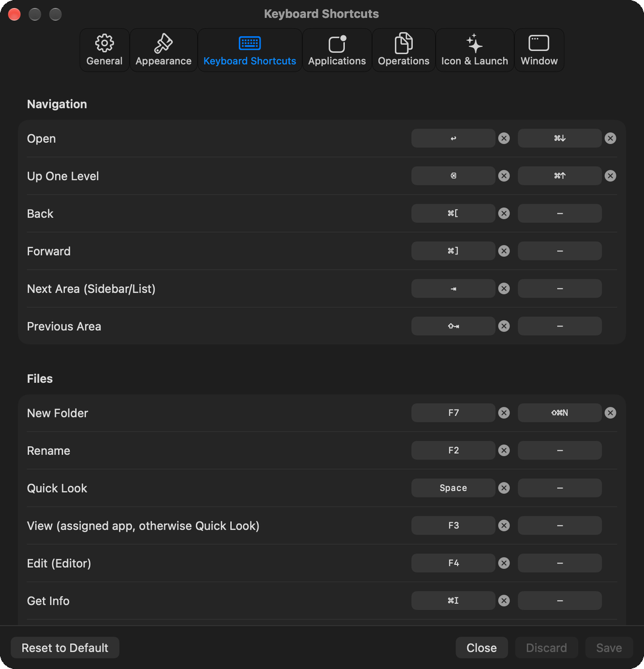Clear the ⌘[ shortcut for Back

(504, 213)
